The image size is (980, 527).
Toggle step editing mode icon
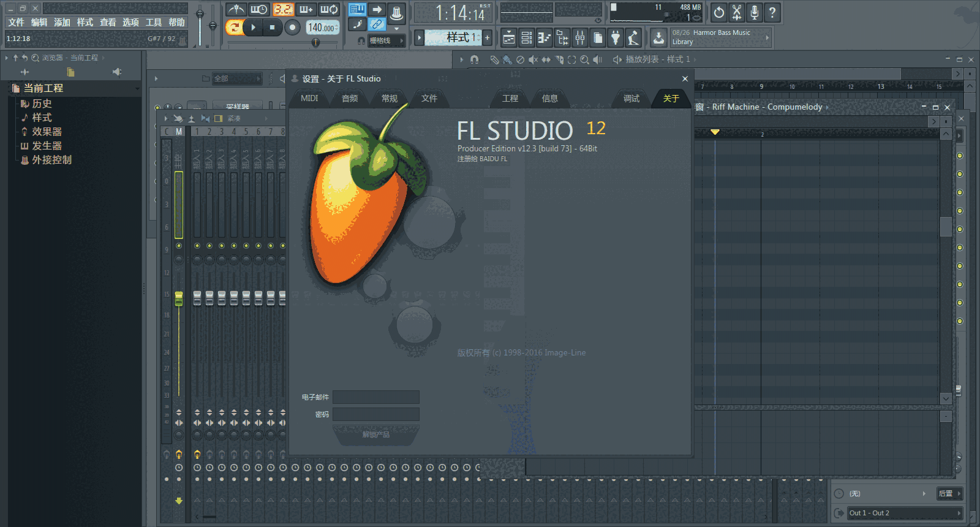point(357,25)
